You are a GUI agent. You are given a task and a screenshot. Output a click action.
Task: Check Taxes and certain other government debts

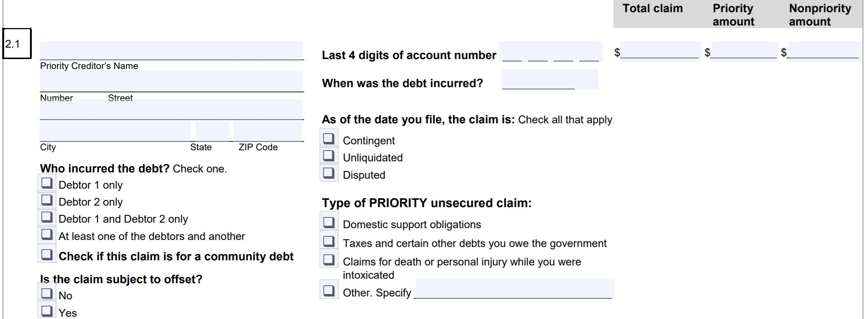click(x=329, y=241)
